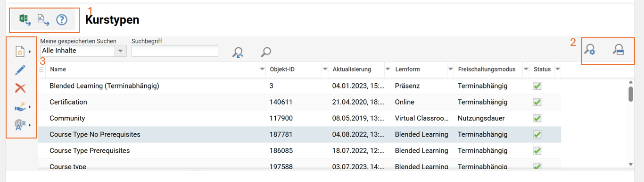Toggle status checkbox for Course Type Prerequisites
Viewport: 644px width, 182px height.
click(x=537, y=151)
